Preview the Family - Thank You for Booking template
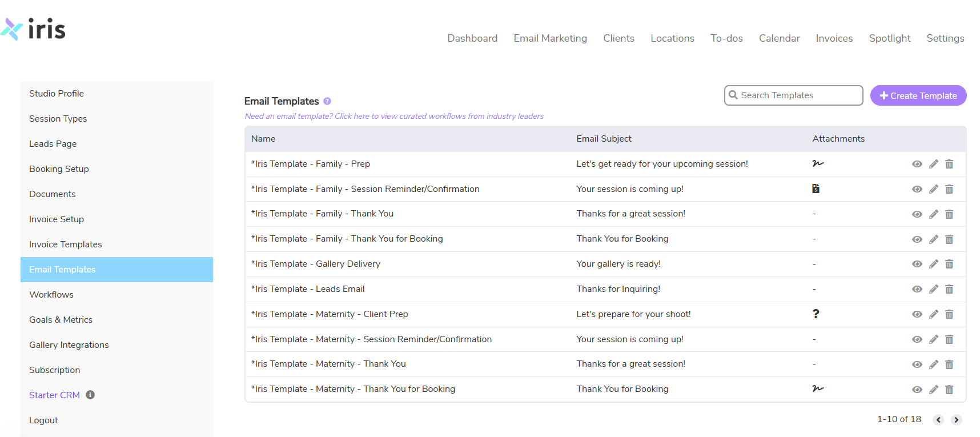The height and width of the screenshot is (437, 980). pos(917,239)
